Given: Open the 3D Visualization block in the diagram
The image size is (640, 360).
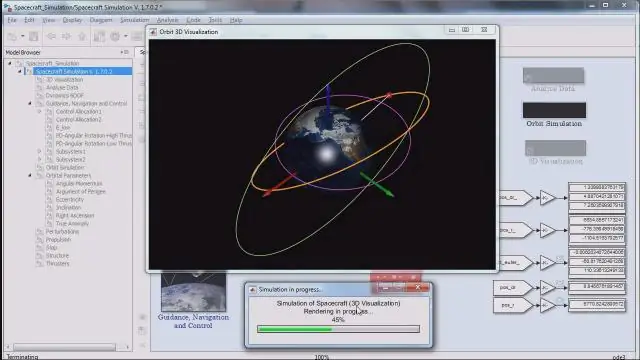Looking at the screenshot, I should [x=555, y=148].
